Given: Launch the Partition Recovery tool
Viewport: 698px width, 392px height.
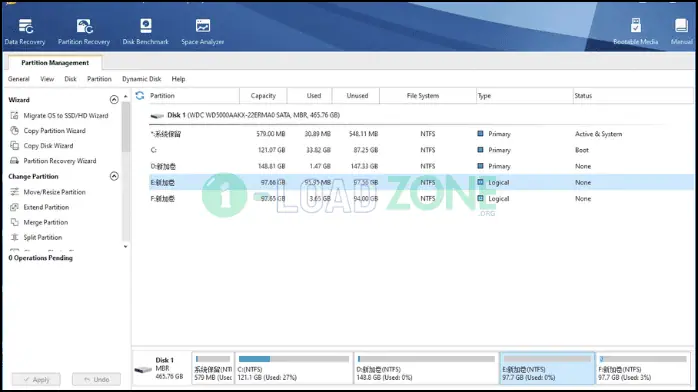Looking at the screenshot, I should pos(84,32).
